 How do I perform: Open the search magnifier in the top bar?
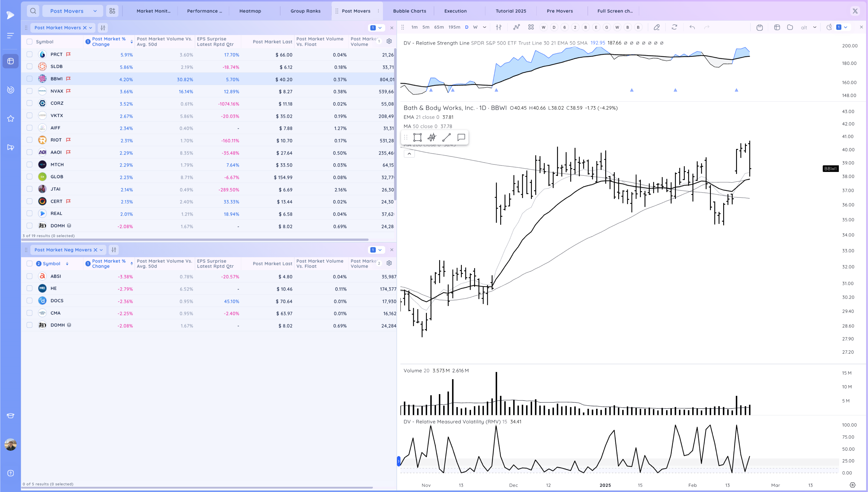[x=33, y=11]
